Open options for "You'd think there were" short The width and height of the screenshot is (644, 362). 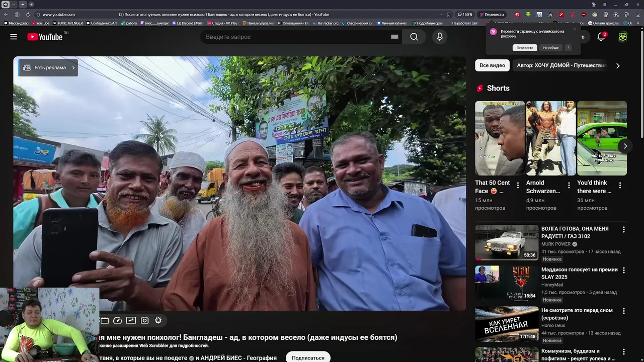point(620,186)
